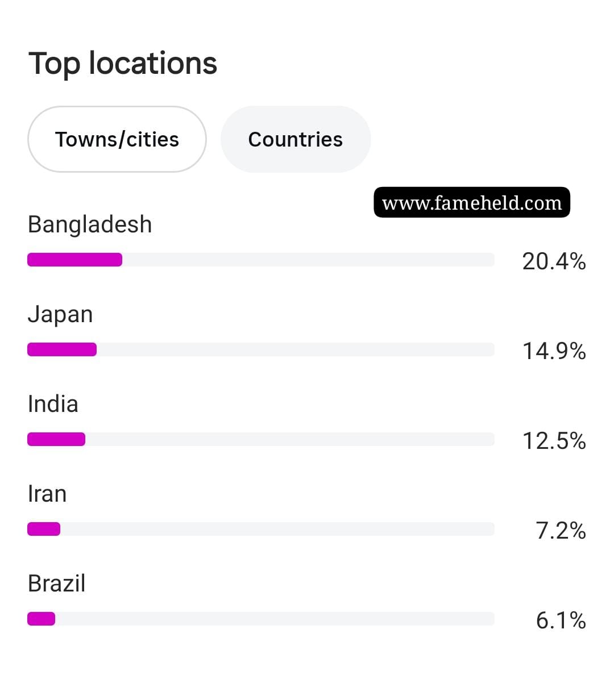
Task: Select the India country label
Action: click(53, 404)
